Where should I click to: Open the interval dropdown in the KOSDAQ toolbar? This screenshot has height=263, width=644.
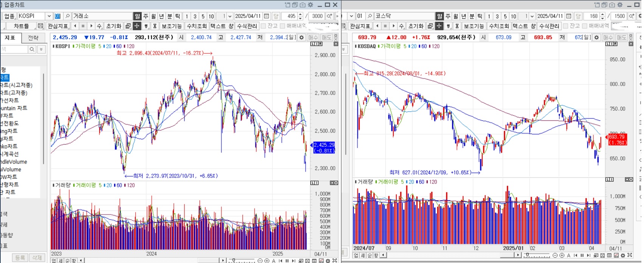[x=532, y=16]
